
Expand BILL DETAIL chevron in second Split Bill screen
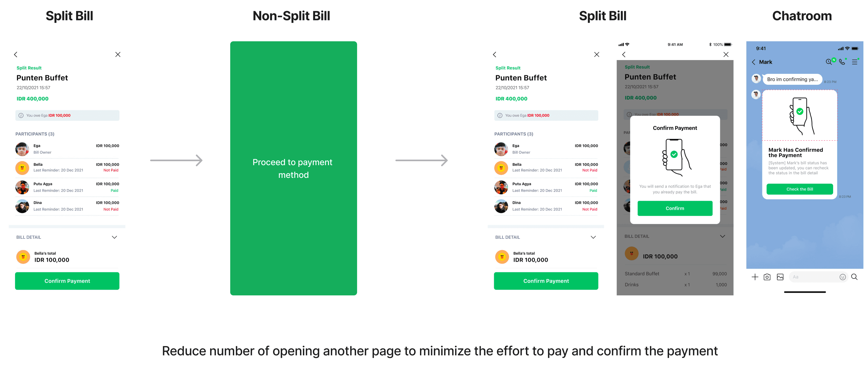point(593,237)
